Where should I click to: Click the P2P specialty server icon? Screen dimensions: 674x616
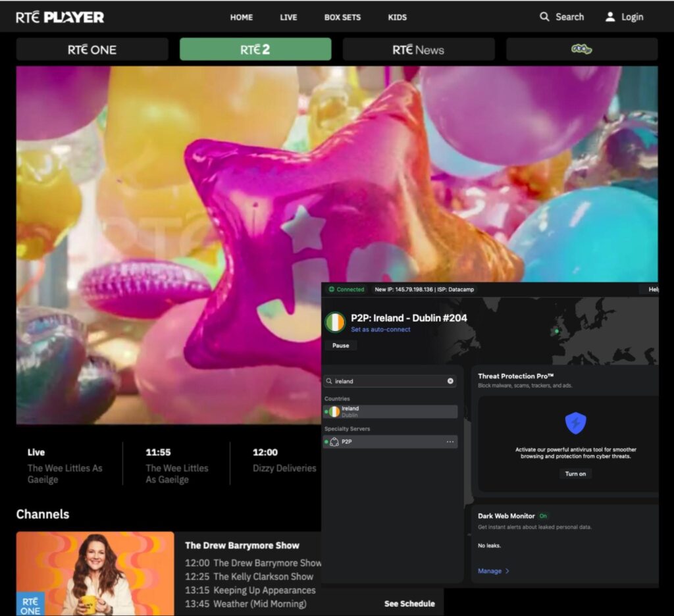(x=334, y=442)
